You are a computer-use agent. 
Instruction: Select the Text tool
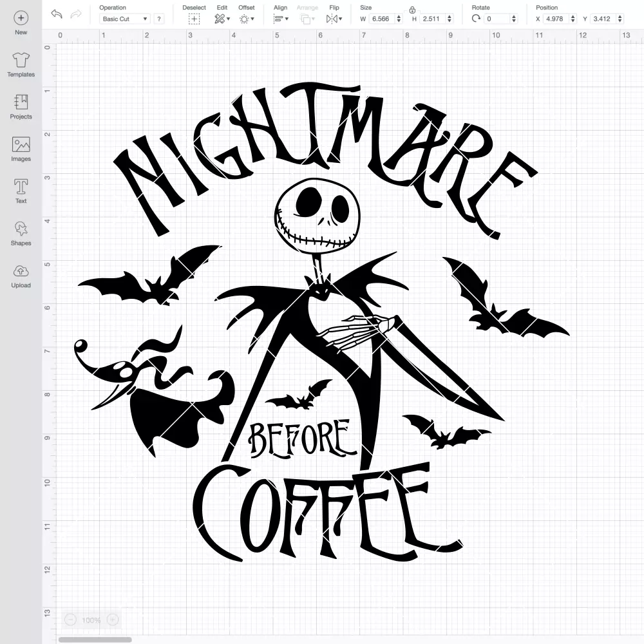(21, 191)
